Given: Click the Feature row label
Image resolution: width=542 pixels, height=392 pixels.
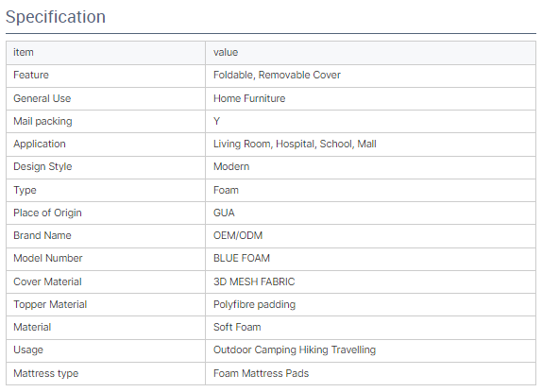Looking at the screenshot, I should click(31, 75).
